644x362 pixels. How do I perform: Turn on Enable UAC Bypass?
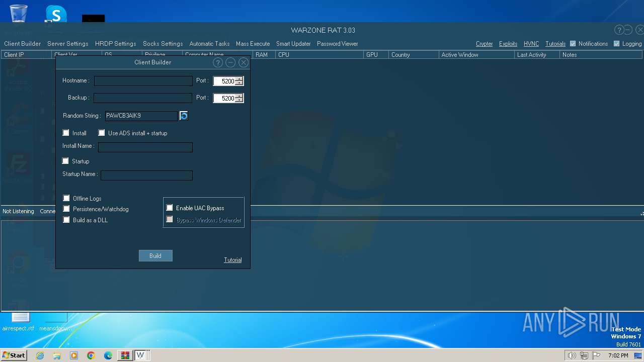(170, 208)
